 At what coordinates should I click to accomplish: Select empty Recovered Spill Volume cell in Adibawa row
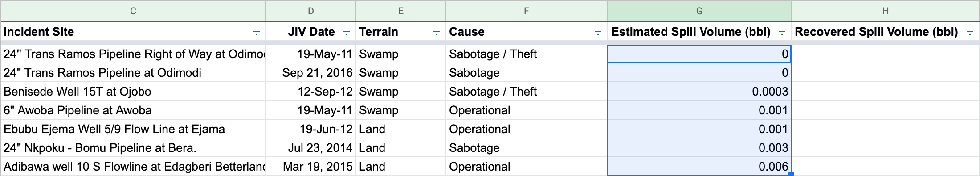pos(886,167)
